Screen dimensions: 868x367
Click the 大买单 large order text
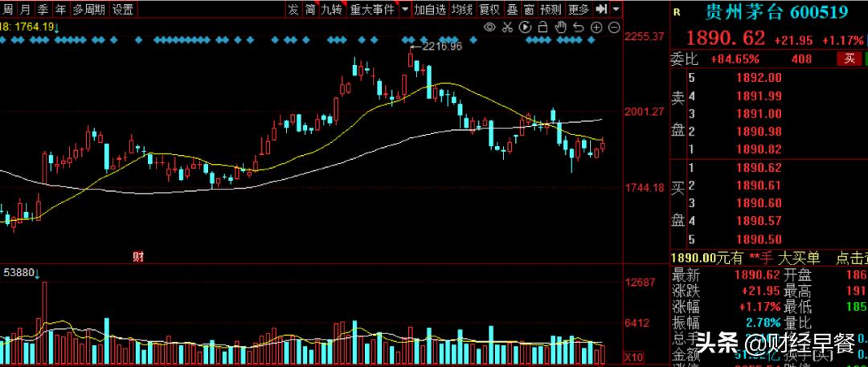pyautogui.click(x=800, y=258)
